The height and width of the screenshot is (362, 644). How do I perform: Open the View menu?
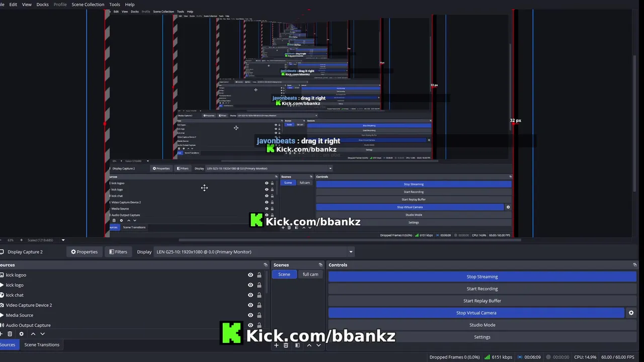pyautogui.click(x=27, y=5)
